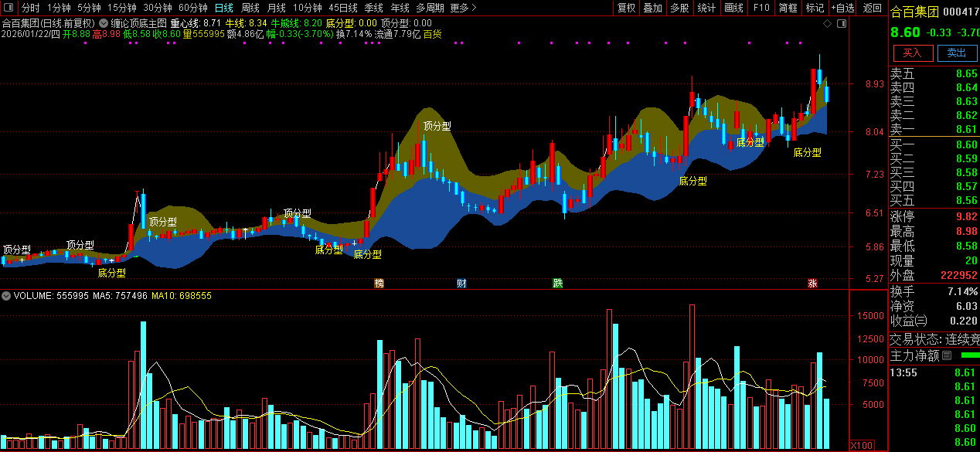Open the 更多 period list
This screenshot has height=452, width=980.
462,8
